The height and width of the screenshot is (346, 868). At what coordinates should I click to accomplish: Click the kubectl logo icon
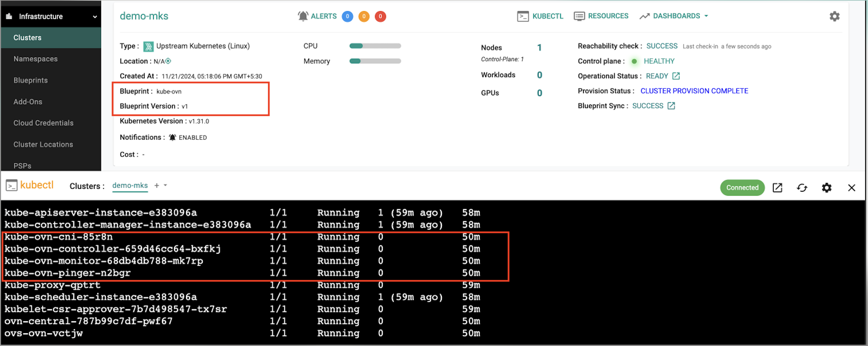(x=11, y=185)
